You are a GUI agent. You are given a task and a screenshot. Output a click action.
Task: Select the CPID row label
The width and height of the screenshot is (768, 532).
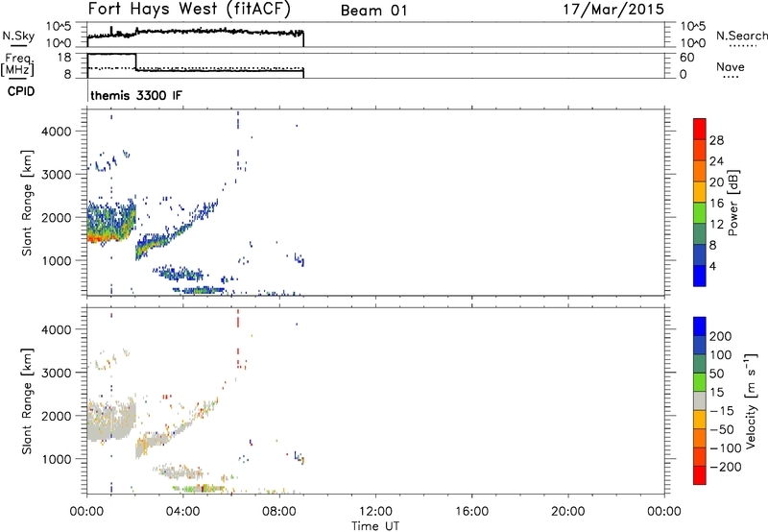pos(21,91)
